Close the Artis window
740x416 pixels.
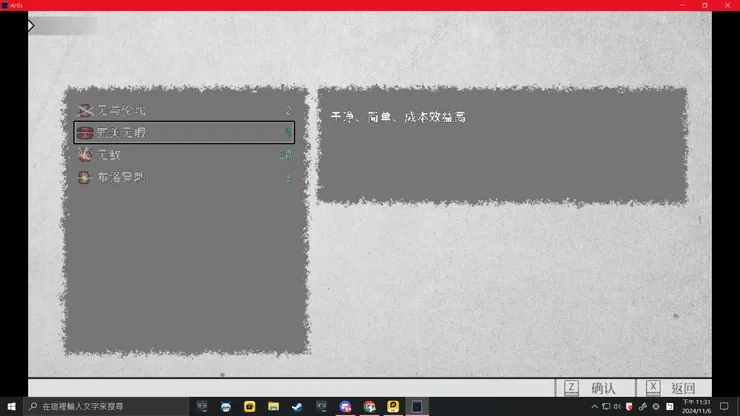coord(727,5)
